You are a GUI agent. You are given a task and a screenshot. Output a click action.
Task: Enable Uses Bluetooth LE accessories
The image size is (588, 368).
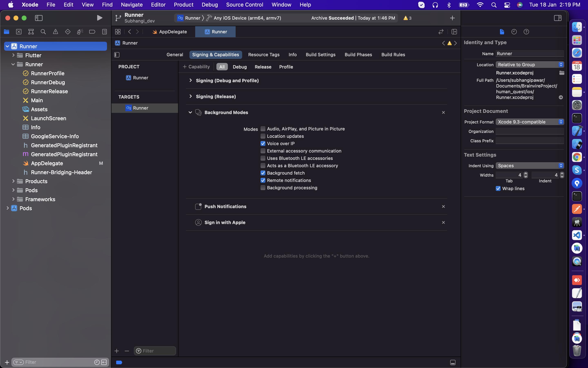(x=263, y=158)
